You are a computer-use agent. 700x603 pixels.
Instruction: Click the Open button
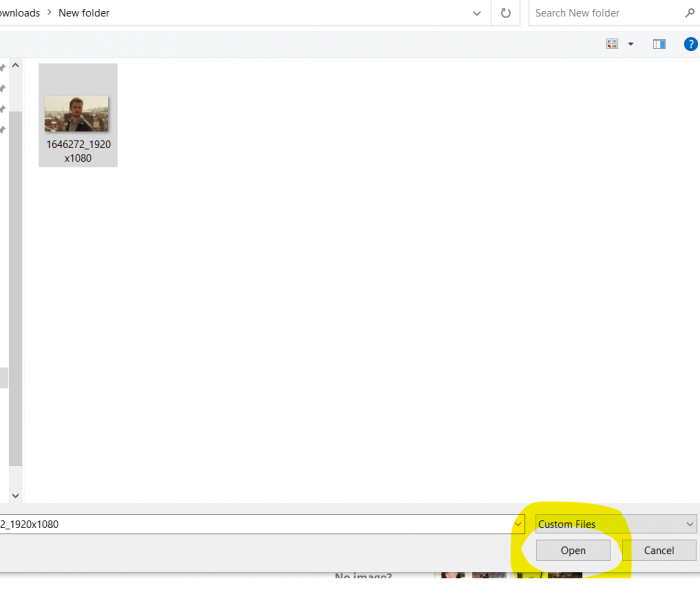[x=573, y=550]
